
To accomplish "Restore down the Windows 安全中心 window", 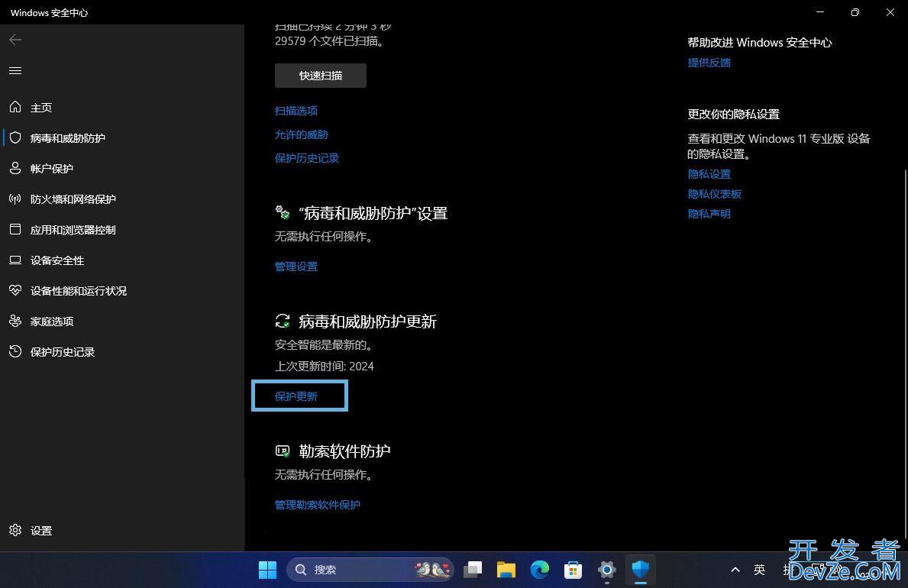I will click(x=855, y=12).
